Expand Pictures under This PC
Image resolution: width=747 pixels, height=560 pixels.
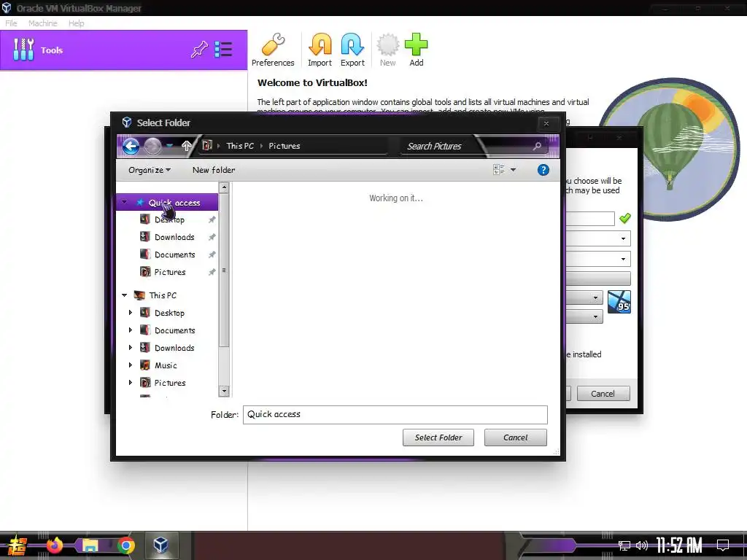131,382
